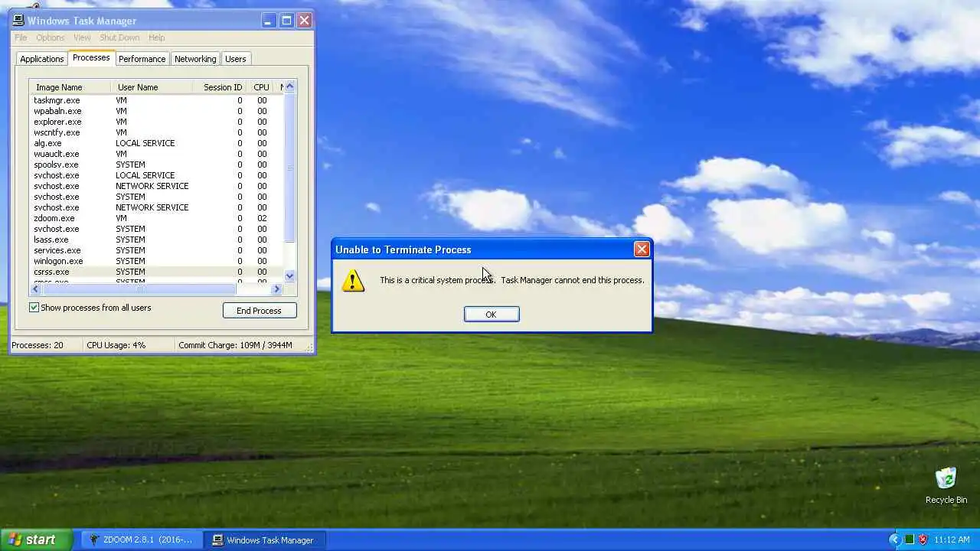Click CPU Usage: 4% in status bar

pyautogui.click(x=116, y=345)
